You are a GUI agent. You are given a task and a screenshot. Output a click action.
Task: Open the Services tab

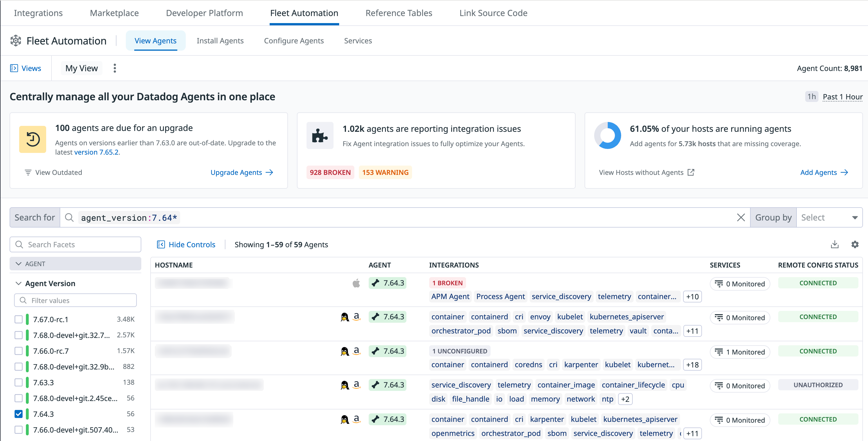[x=358, y=41]
